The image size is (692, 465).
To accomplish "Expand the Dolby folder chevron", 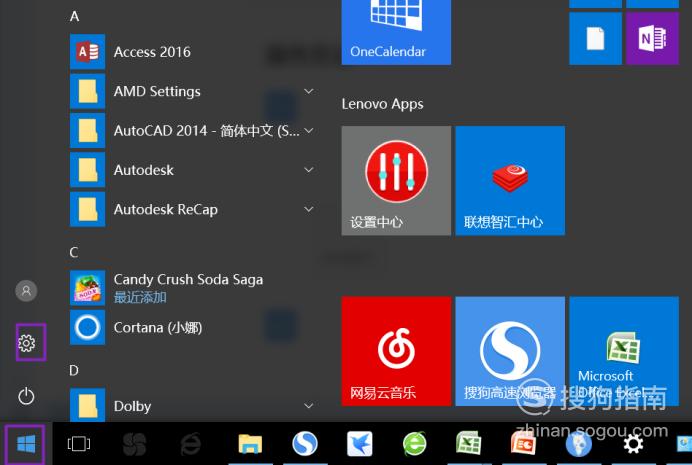I will (x=309, y=406).
